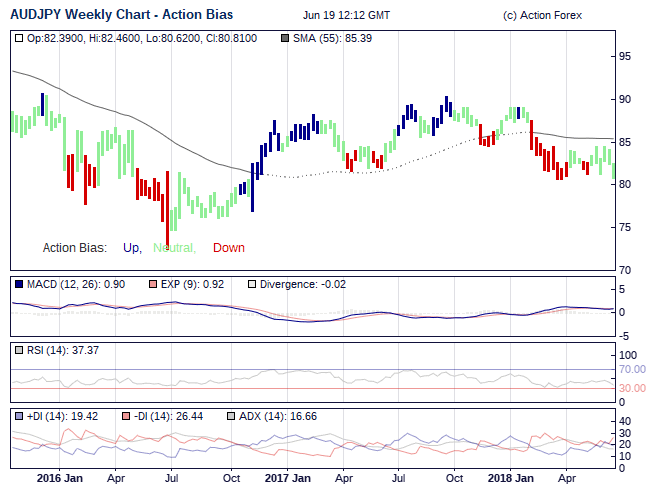The width and height of the screenshot is (650, 489).
Task: Click the red 'Down' legend word
Action: point(229,248)
